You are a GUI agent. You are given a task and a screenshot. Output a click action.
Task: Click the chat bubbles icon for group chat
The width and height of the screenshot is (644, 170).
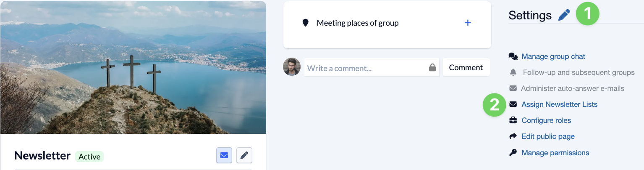(513, 56)
